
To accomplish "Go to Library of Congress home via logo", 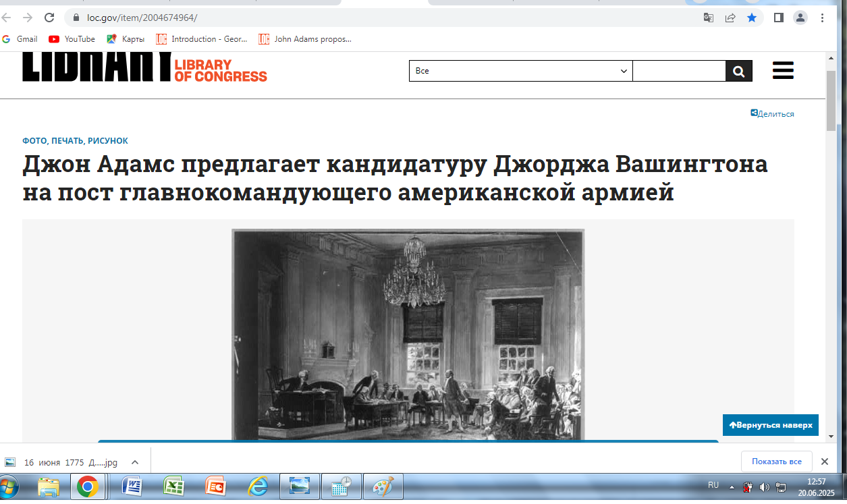I will (x=144, y=67).
